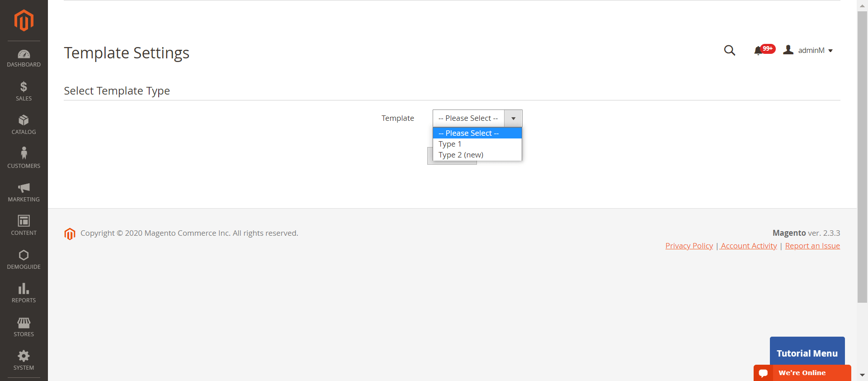The height and width of the screenshot is (381, 868).
Task: Open the Marketing megaphone icon
Action: tap(24, 188)
